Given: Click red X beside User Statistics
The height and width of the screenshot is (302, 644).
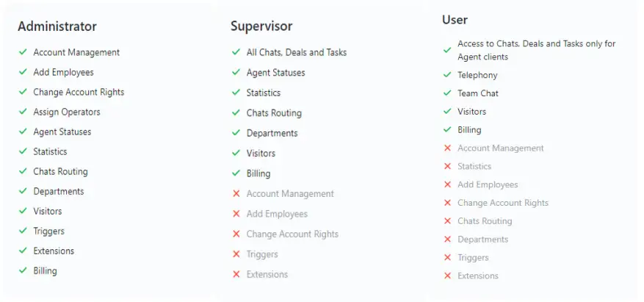Looking at the screenshot, I should pyautogui.click(x=448, y=166).
